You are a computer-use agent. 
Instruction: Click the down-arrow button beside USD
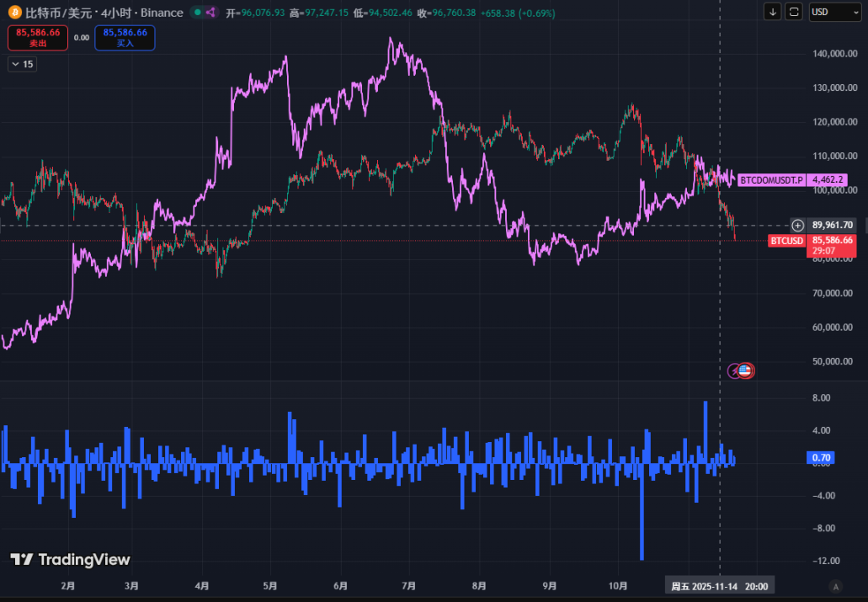[773, 12]
